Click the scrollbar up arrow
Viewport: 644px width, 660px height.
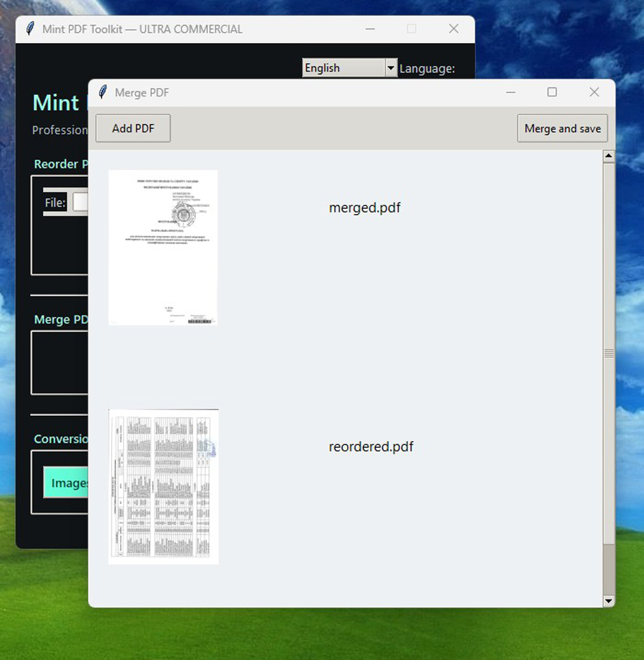pos(609,155)
